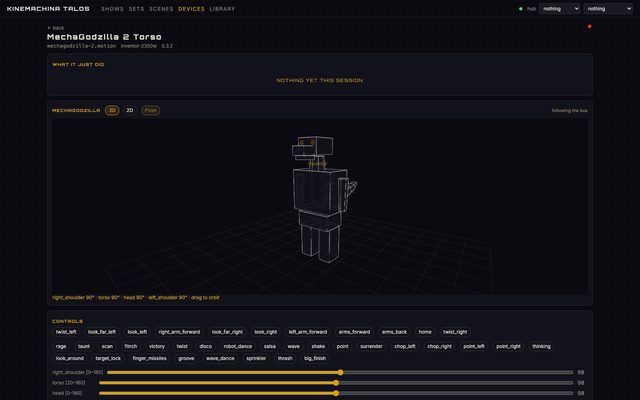Trigger the arms_back control
Image resolution: width=640 pixels, height=400 pixels.
(x=394, y=332)
